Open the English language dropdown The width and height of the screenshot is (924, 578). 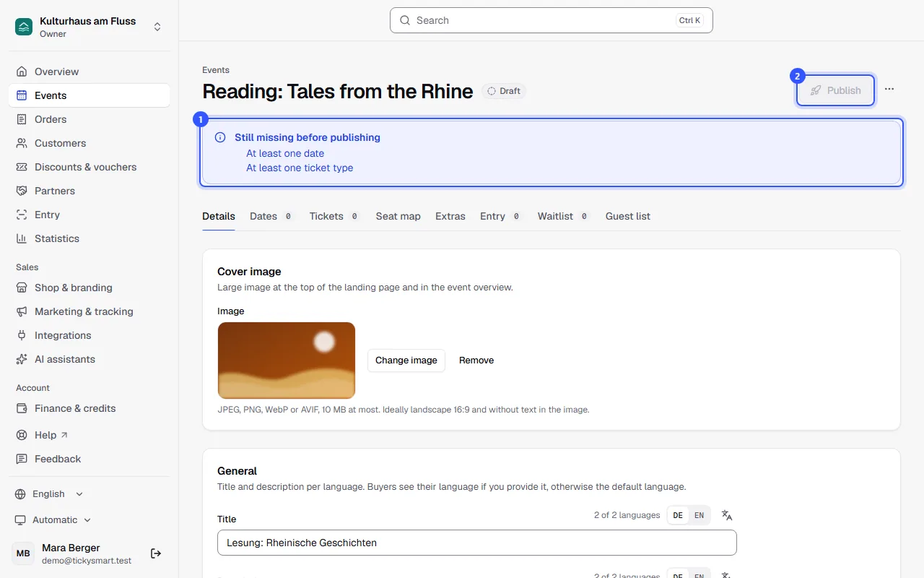coord(50,494)
